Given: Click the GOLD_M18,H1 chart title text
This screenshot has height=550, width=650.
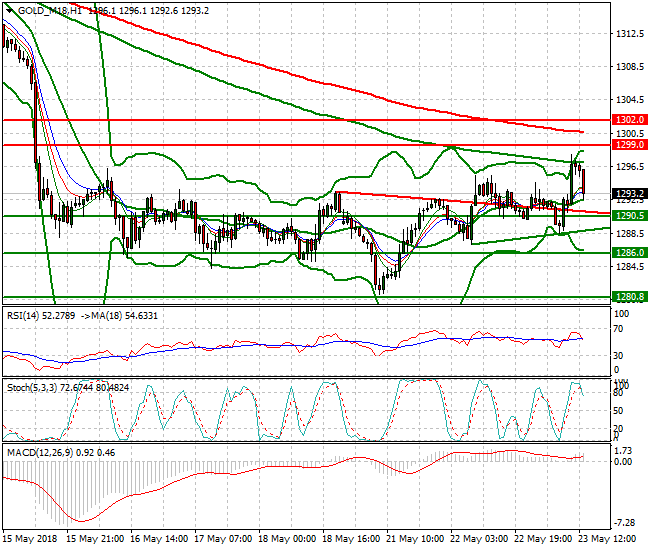Looking at the screenshot, I should coord(49,11).
